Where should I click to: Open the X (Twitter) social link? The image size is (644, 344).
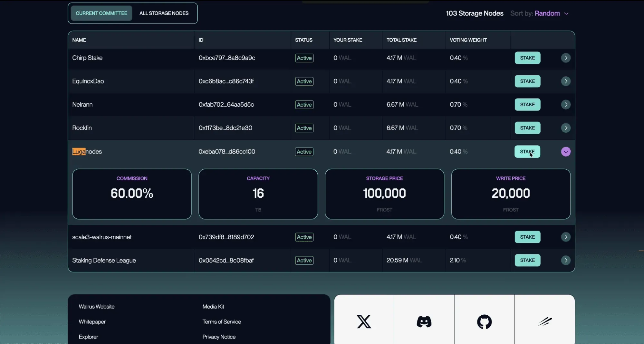coord(364,321)
